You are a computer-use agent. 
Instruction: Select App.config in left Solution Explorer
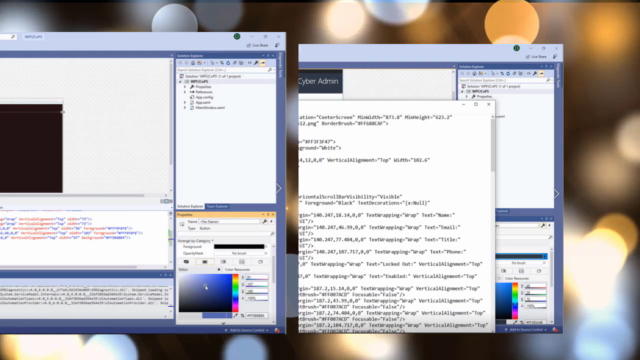coord(204,97)
